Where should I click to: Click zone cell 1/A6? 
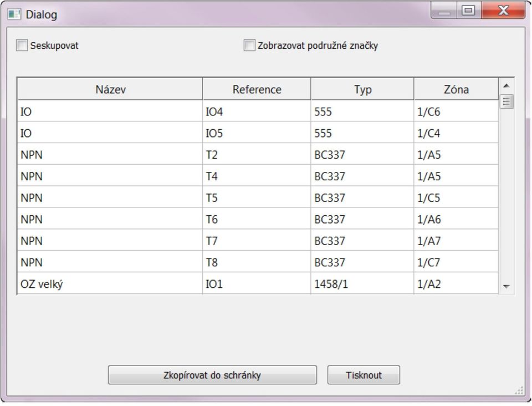tap(456, 219)
